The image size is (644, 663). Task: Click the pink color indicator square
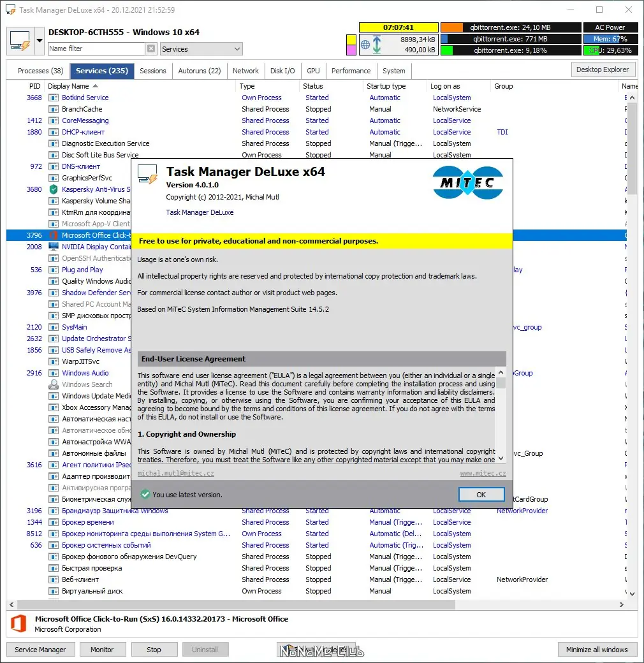(351, 50)
